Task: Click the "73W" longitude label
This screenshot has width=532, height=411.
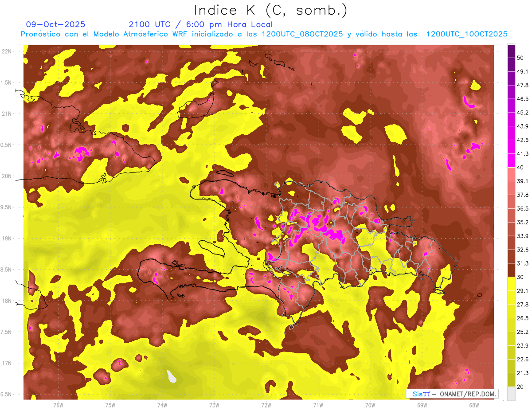Action: coord(214,405)
